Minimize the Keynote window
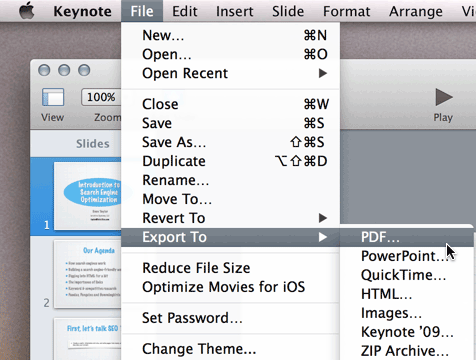 (x=64, y=70)
